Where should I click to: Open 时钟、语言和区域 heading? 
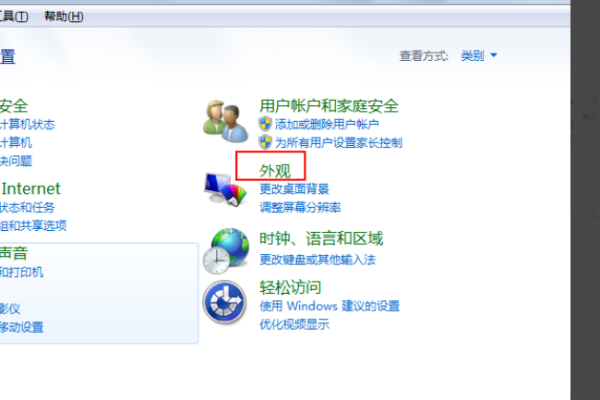click(x=321, y=238)
